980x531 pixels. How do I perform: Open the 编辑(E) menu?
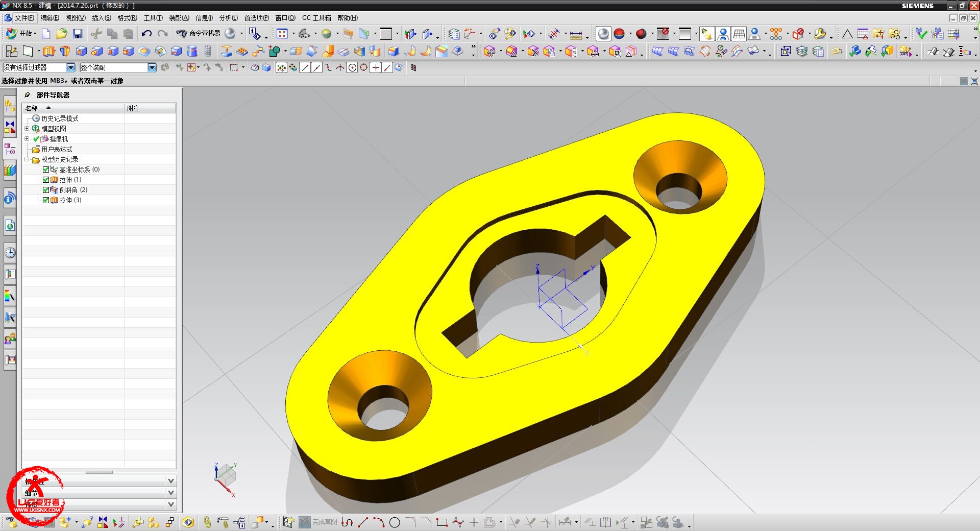(x=50, y=18)
